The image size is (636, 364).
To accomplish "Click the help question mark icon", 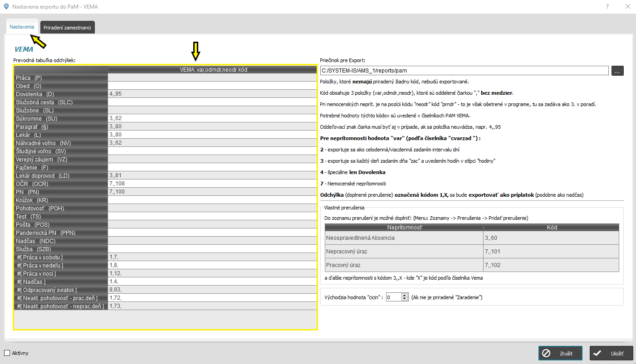I will click(607, 6).
